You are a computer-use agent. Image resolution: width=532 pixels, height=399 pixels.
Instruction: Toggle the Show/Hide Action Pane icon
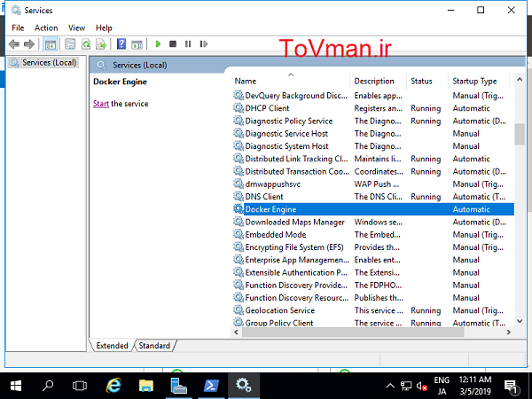137,44
